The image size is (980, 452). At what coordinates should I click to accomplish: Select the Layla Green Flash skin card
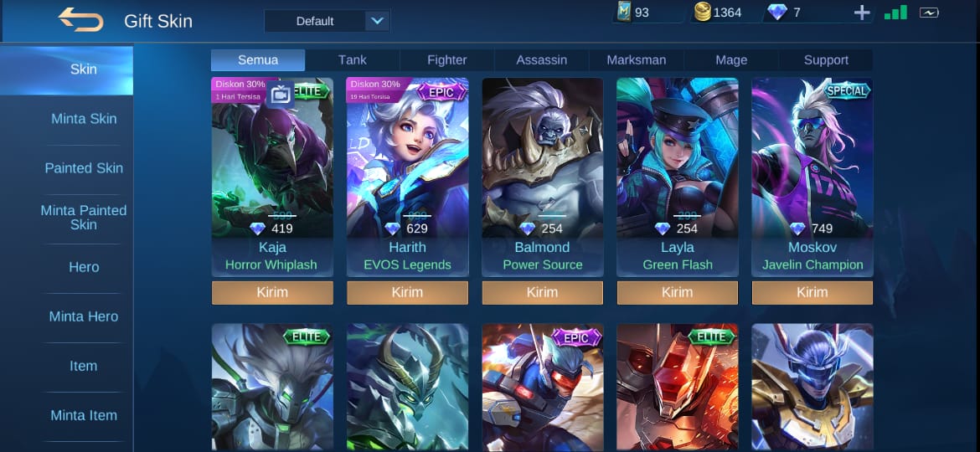coord(678,177)
